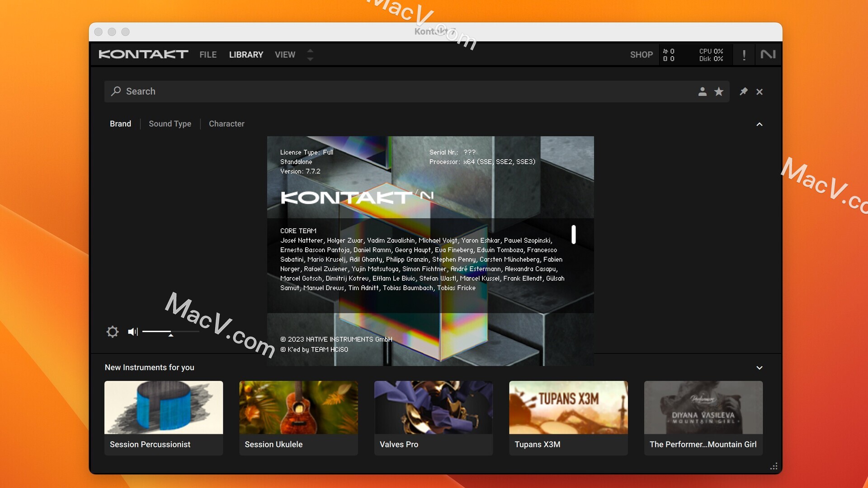The height and width of the screenshot is (488, 868).
Task: Toggle the mute speaker icon
Action: click(132, 332)
